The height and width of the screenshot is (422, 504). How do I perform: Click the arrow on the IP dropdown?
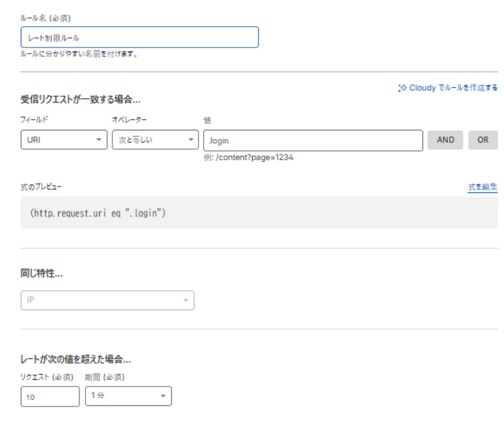[185, 301]
